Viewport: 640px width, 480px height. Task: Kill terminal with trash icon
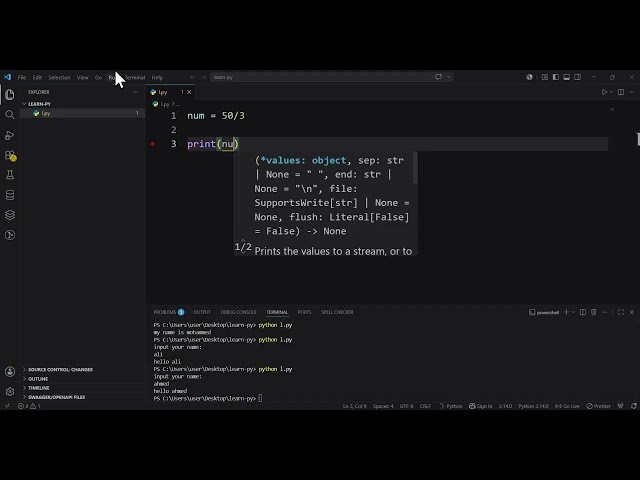tap(594, 312)
